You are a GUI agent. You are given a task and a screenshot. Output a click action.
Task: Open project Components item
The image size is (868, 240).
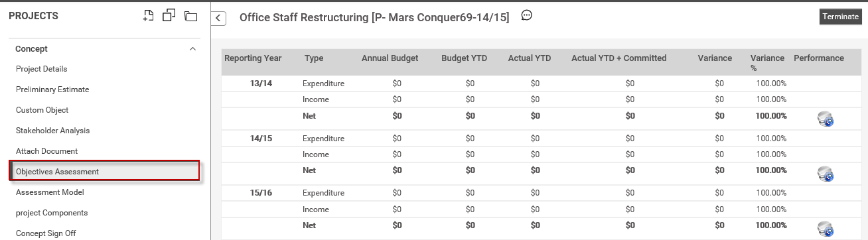click(52, 213)
